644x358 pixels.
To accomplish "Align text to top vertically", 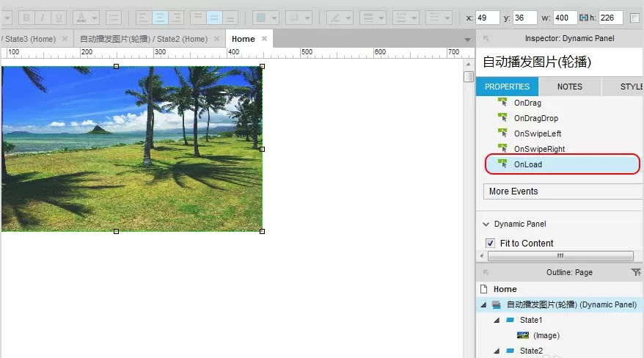I will pos(198,18).
